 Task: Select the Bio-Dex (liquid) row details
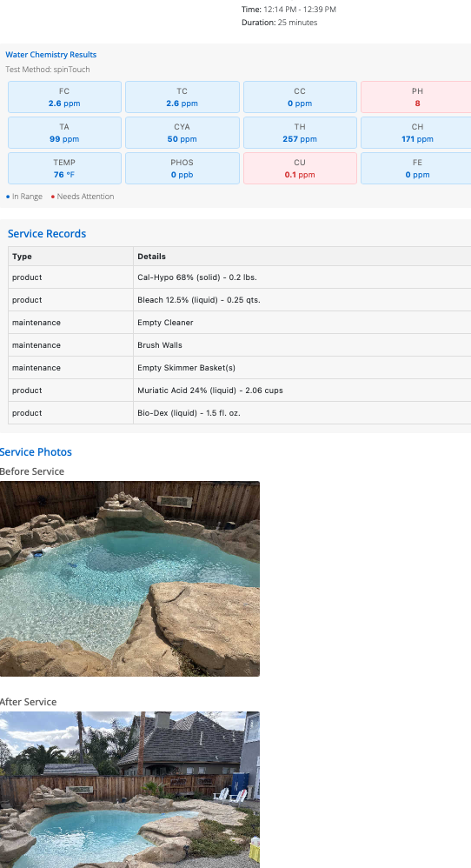[302, 413]
